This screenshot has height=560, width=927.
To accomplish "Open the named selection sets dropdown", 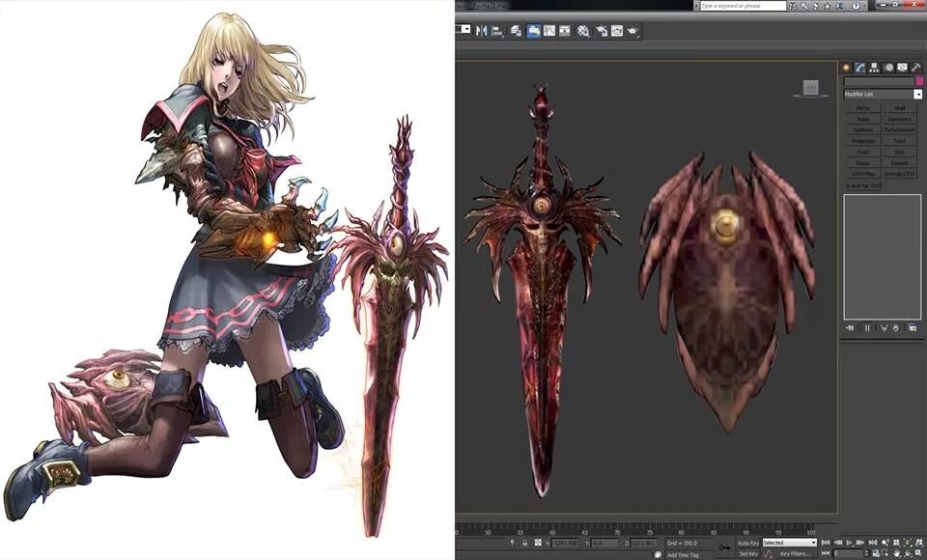I will [x=465, y=29].
